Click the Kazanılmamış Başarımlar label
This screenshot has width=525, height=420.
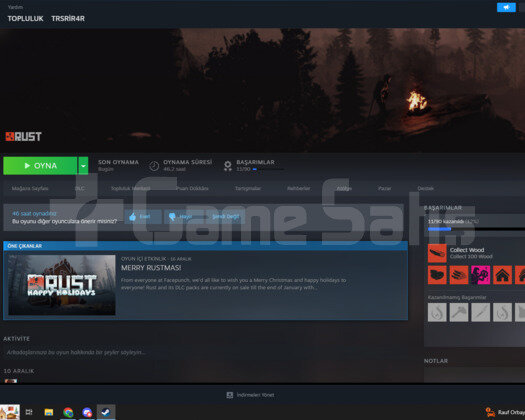tap(457, 297)
